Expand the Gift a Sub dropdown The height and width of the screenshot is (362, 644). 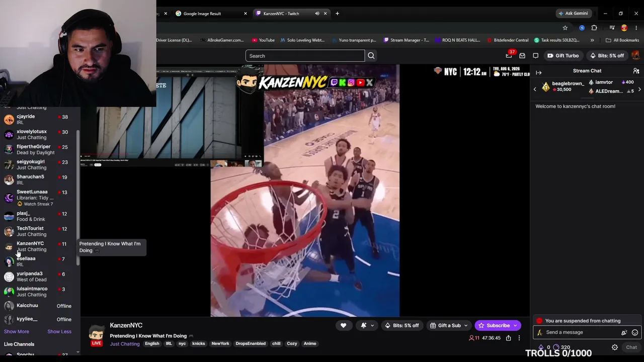click(466, 326)
